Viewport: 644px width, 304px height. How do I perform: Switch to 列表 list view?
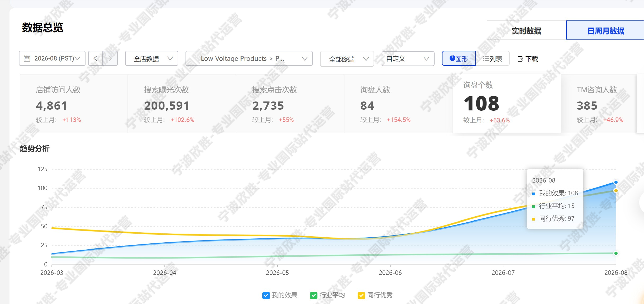pyautogui.click(x=493, y=59)
